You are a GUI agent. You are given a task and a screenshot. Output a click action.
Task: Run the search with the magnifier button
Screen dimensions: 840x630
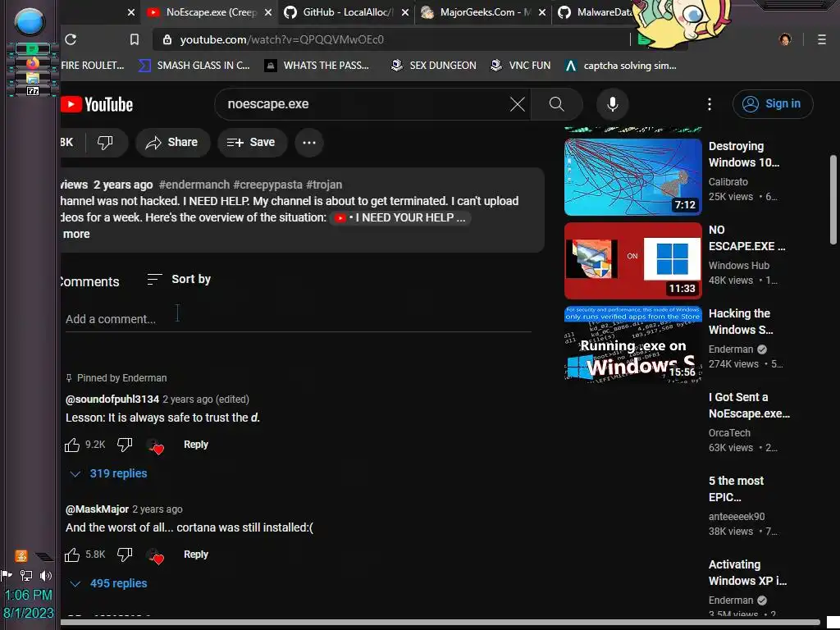[x=557, y=104]
